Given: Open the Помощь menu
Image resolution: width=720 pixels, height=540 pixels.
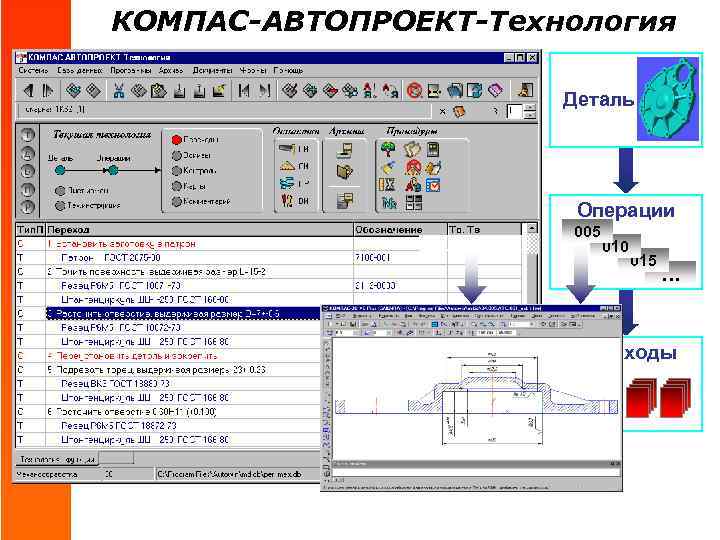Looking at the screenshot, I should (288, 70).
